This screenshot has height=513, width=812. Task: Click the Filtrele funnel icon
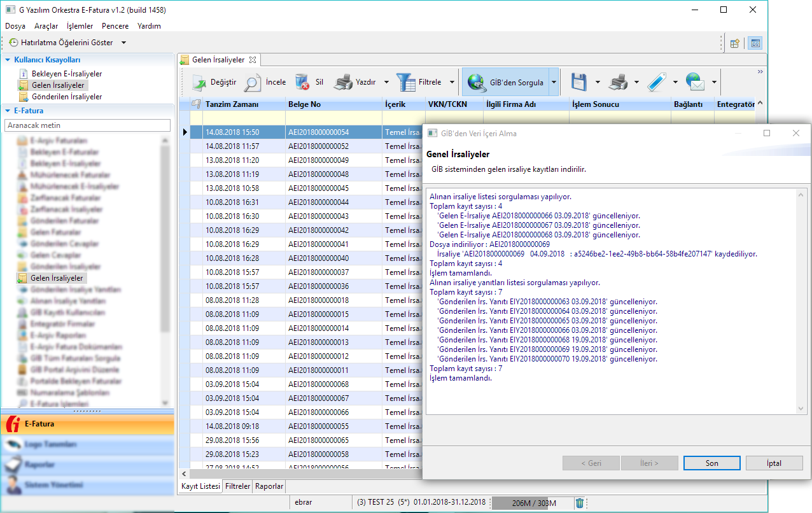pyautogui.click(x=405, y=82)
